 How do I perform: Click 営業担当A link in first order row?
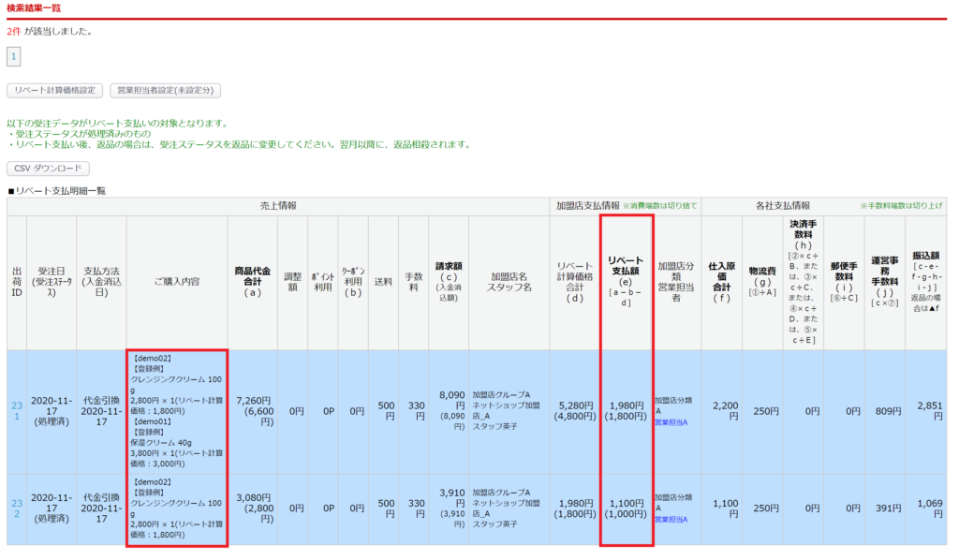pos(671,422)
